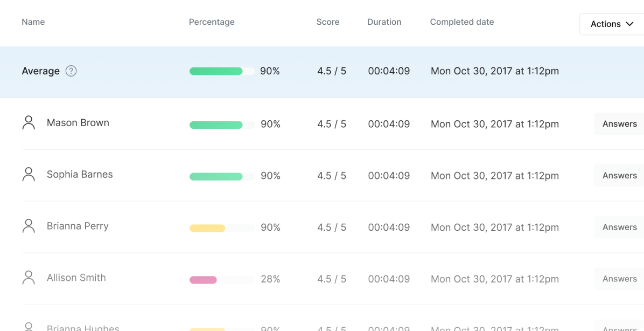Viewport: 644px width, 331px height.
Task: Click Brianna Hughes' user avatar icon
Action: point(29,327)
